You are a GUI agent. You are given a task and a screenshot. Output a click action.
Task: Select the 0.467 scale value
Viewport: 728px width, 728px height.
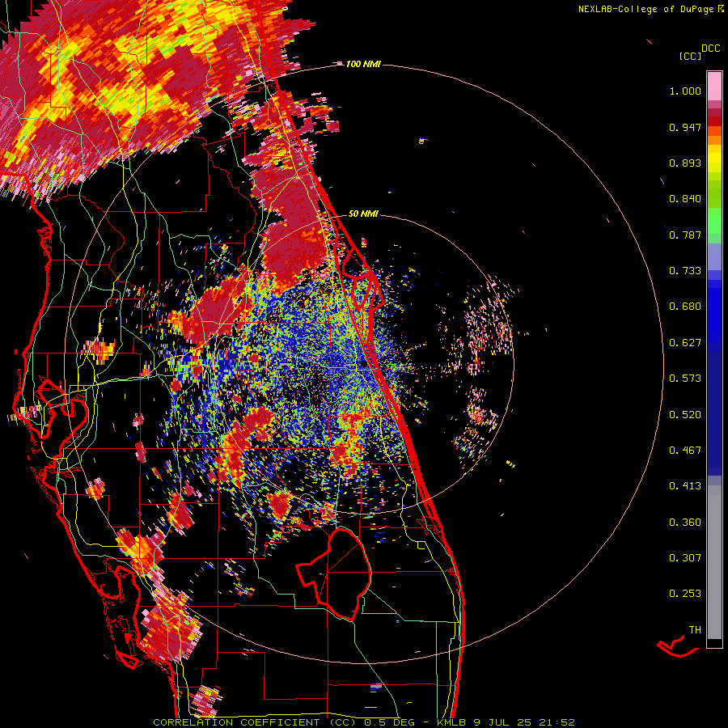point(685,451)
